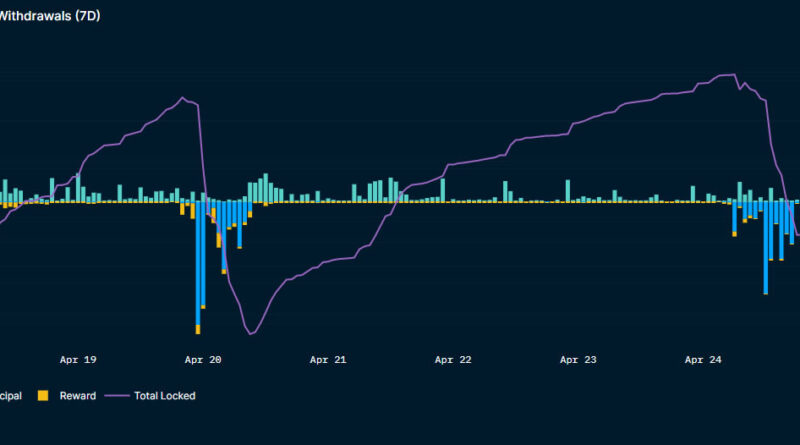Click the purple Total Locked line icon

tap(118, 396)
